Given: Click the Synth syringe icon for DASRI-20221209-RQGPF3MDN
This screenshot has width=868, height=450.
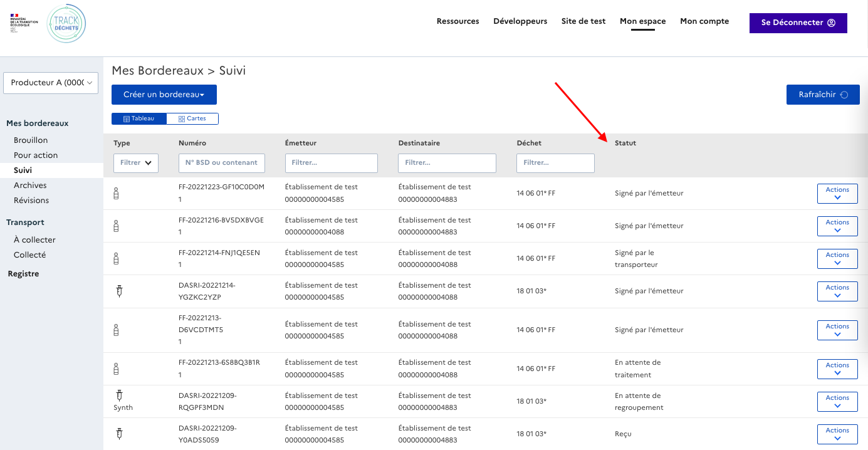Looking at the screenshot, I should pyautogui.click(x=119, y=395).
